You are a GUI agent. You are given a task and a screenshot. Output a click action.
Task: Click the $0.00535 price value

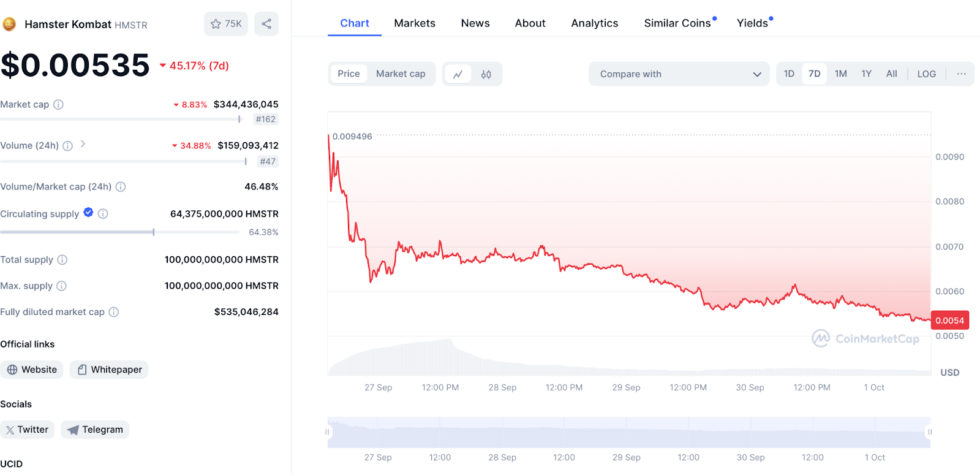[75, 65]
